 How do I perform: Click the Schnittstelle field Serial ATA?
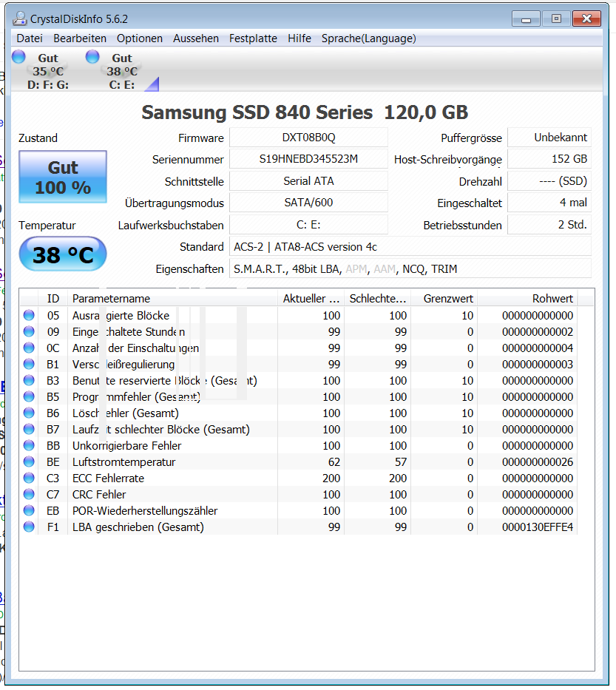308,181
